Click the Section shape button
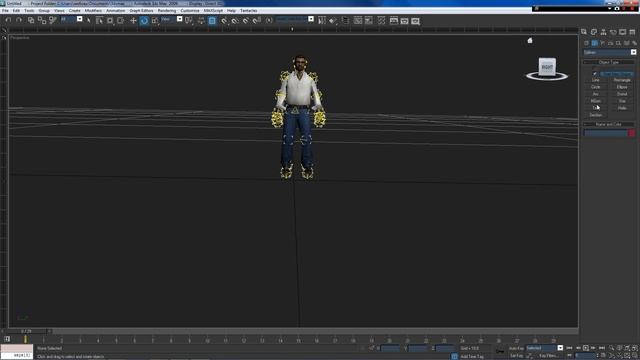 (596, 115)
